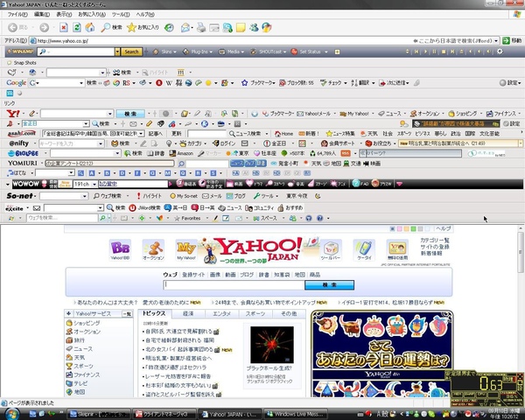Switch to the 経済 news tab
The width and height of the screenshot is (525, 420).
pyautogui.click(x=188, y=313)
